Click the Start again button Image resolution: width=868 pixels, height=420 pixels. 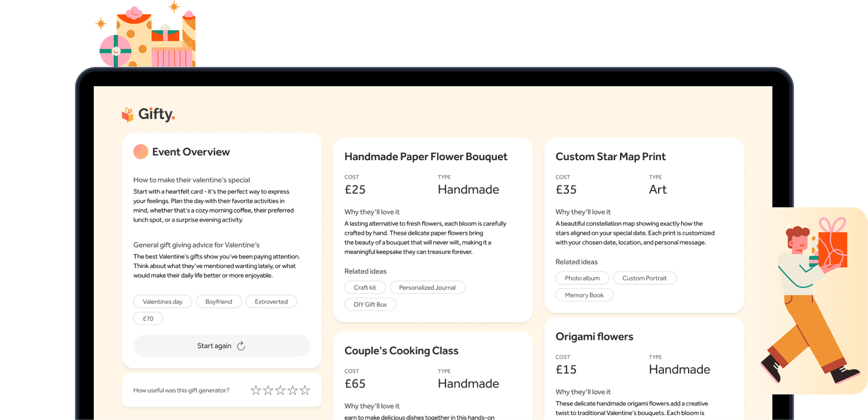(222, 346)
